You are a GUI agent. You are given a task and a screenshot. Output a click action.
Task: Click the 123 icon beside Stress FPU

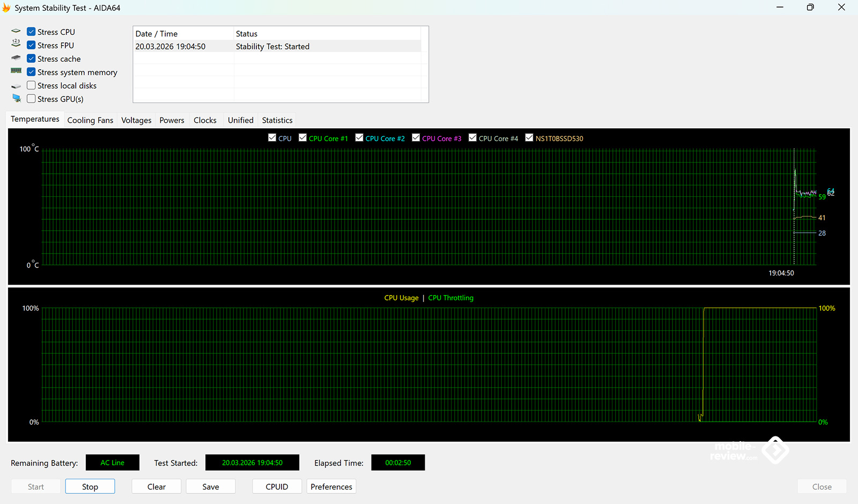16,43
